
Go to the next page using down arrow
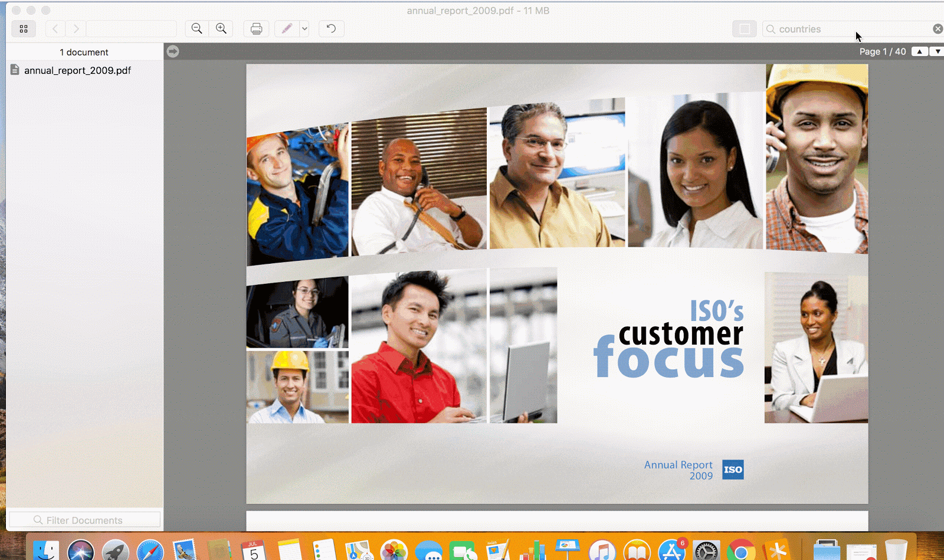click(x=938, y=51)
